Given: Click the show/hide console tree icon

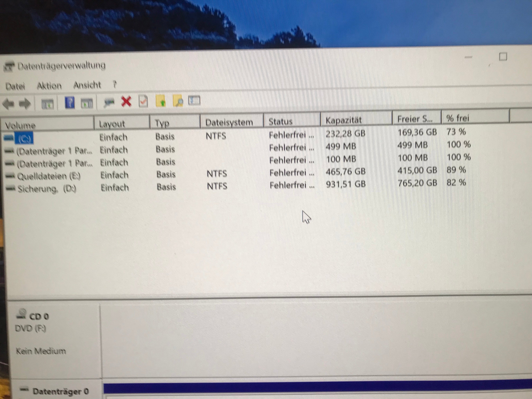Looking at the screenshot, I should click(x=47, y=104).
